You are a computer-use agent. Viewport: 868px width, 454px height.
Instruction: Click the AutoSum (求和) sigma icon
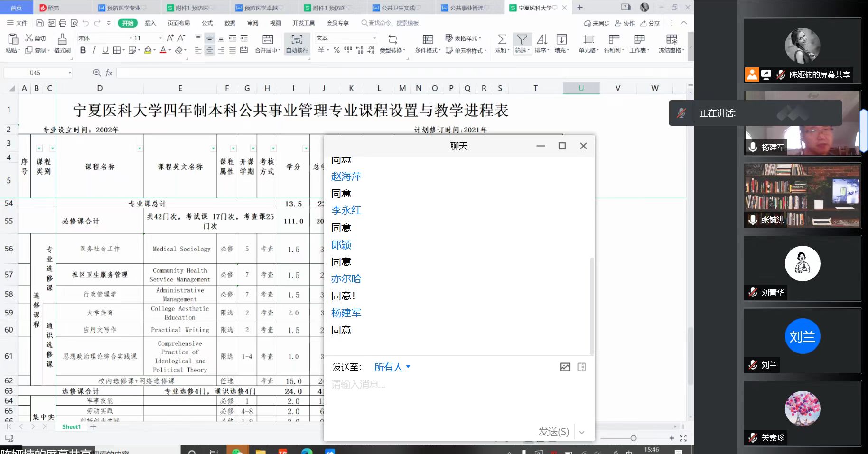click(502, 39)
